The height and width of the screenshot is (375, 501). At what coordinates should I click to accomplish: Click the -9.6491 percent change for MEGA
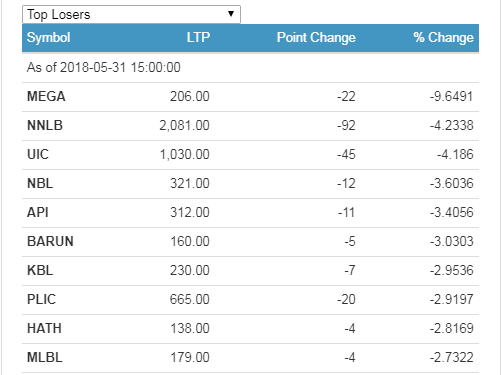pos(451,97)
